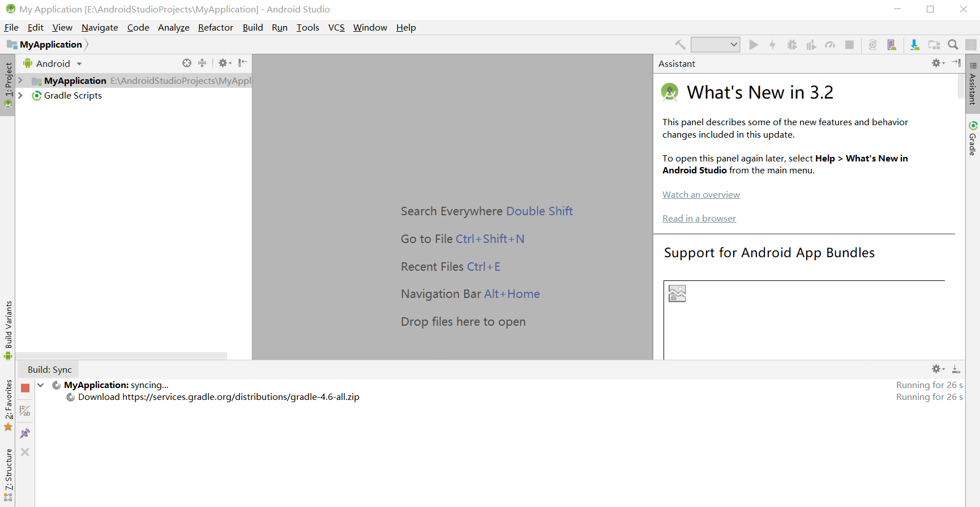Click the Profile gauge icon
Viewport: 980px width, 507px height.
click(830, 45)
